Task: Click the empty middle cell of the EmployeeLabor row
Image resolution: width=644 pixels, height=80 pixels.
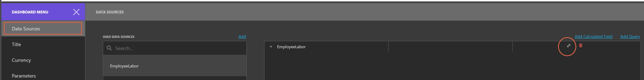Action: 450,47
